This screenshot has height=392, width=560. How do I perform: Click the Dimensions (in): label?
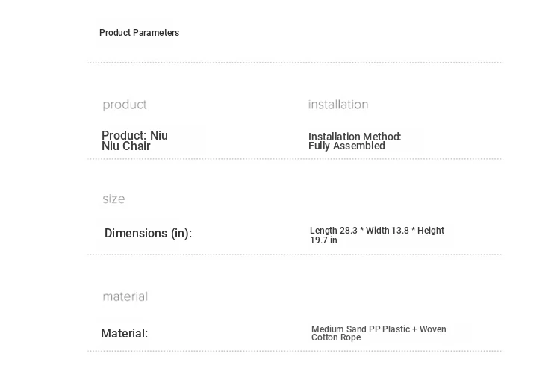(149, 234)
